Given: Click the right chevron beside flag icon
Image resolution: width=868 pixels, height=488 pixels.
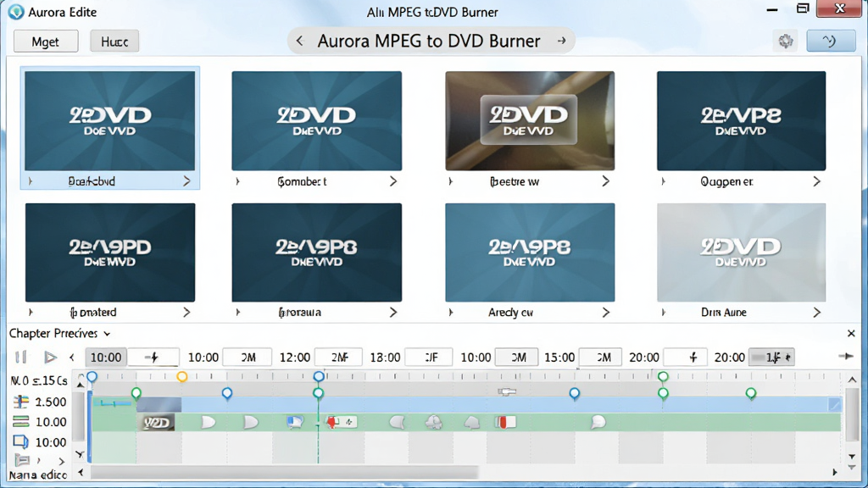Looking at the screenshot, I should [61, 461].
